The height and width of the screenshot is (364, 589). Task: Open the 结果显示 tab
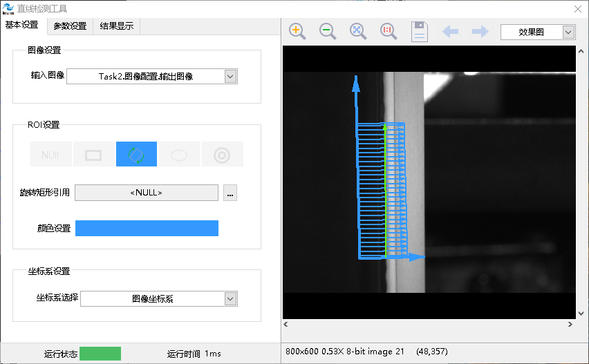tap(118, 26)
